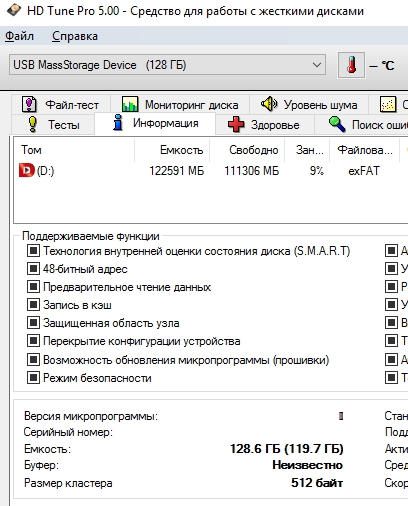Image resolution: width=408 pixels, height=506 pixels.
Task: Toggle the Режим безопасности checkbox
Action: tap(33, 378)
